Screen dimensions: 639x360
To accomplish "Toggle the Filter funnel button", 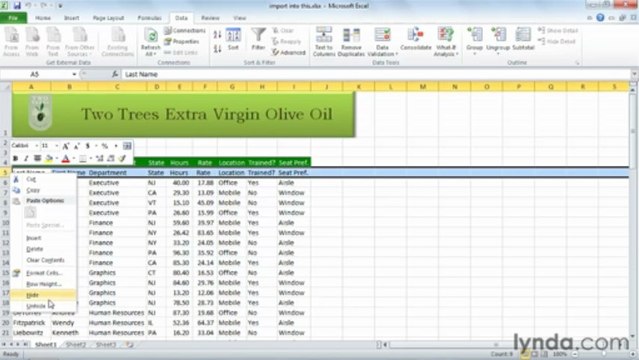I will coord(258,39).
